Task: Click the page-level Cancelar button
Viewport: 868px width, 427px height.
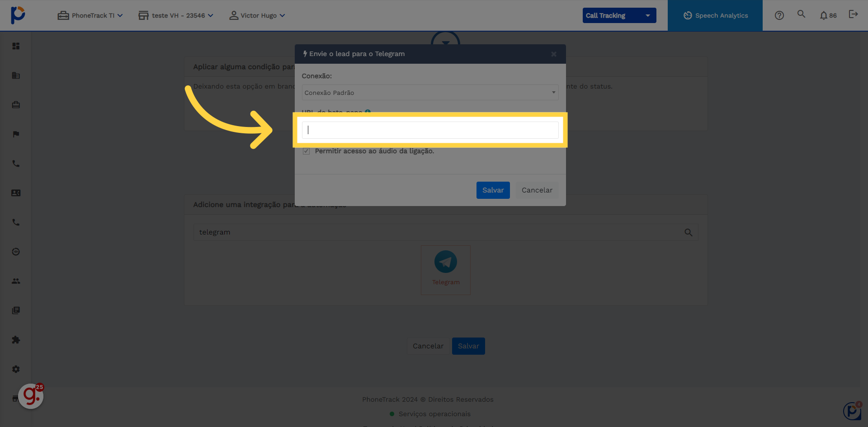Action: tap(428, 346)
